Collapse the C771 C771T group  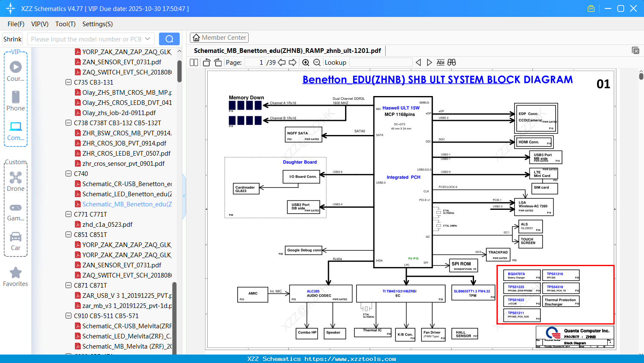(69, 214)
